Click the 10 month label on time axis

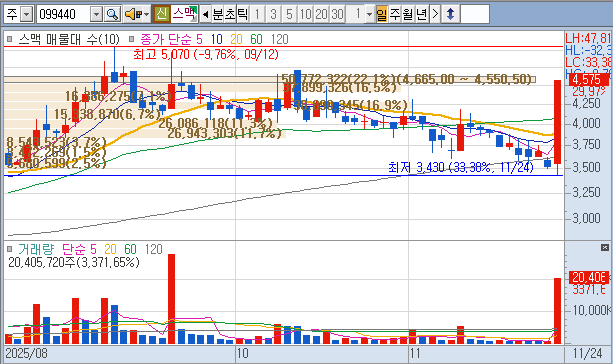242,353
